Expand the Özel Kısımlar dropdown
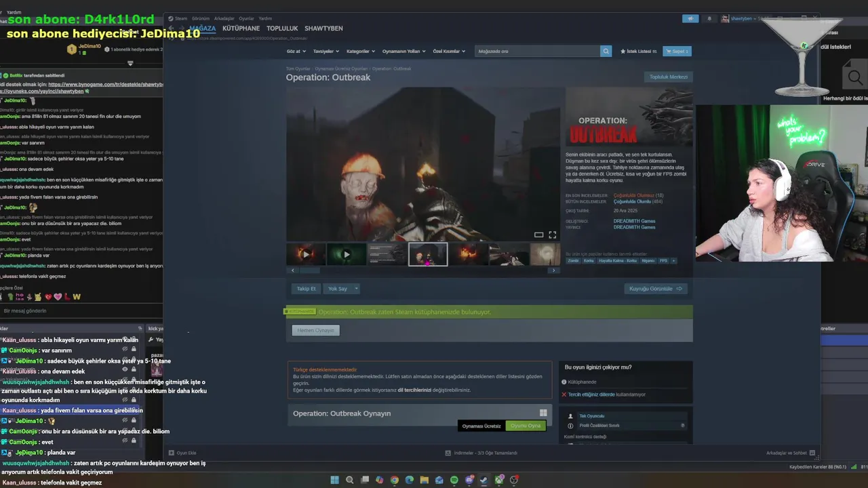Viewport: 868px width, 488px height. pyautogui.click(x=449, y=51)
